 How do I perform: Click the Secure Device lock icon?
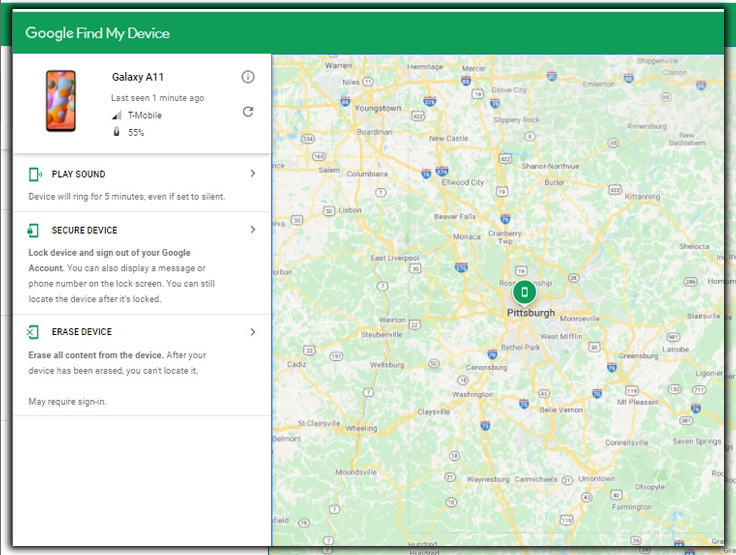point(33,230)
